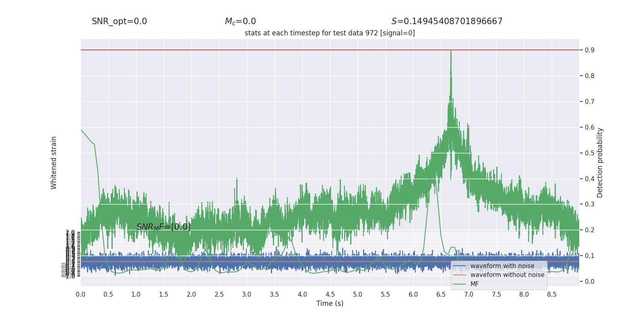The height and width of the screenshot is (322, 644).
Task: Click the 0.0 right-axis tick label
Action: click(x=590, y=281)
